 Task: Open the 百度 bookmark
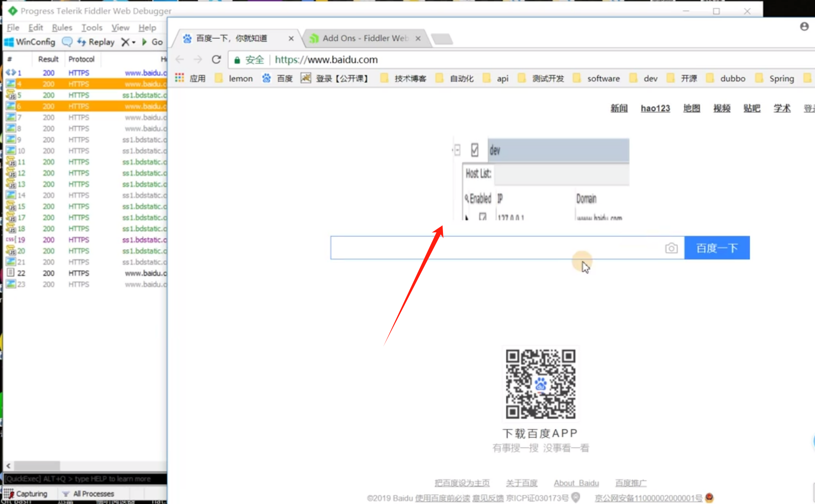(x=277, y=78)
